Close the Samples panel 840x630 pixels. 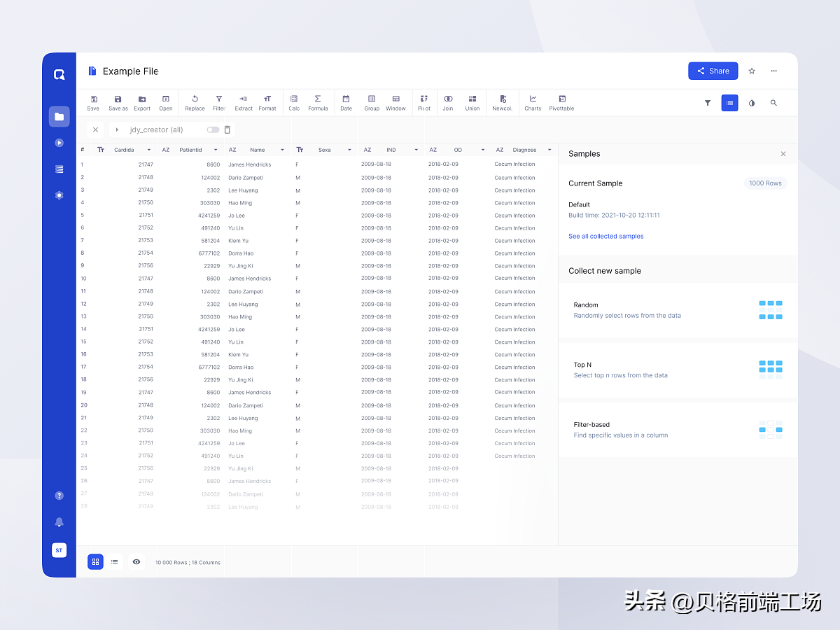(783, 154)
